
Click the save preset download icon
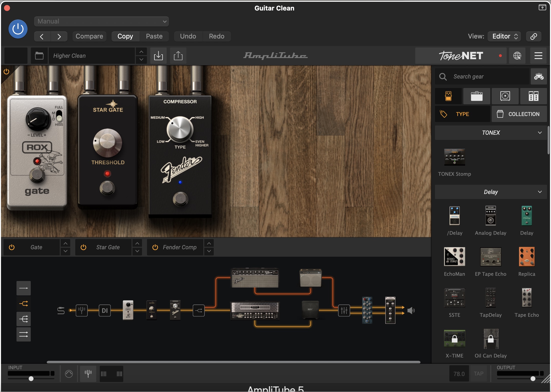point(158,56)
